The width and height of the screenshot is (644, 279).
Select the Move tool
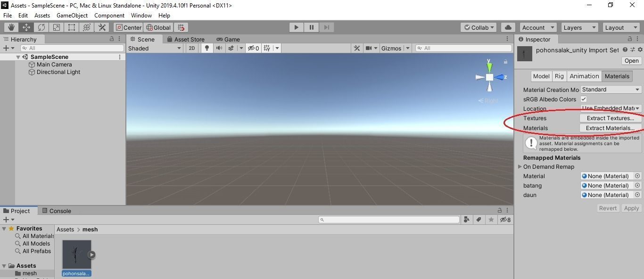point(26,27)
